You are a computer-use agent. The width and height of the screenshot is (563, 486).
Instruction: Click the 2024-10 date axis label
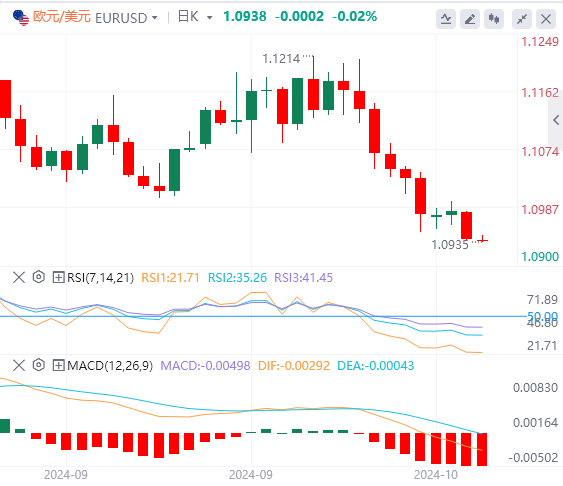pos(436,475)
